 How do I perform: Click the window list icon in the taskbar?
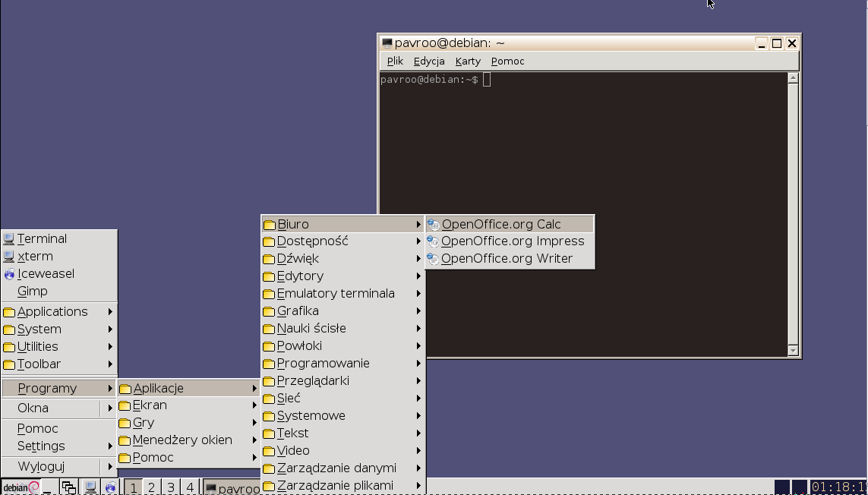click(69, 487)
